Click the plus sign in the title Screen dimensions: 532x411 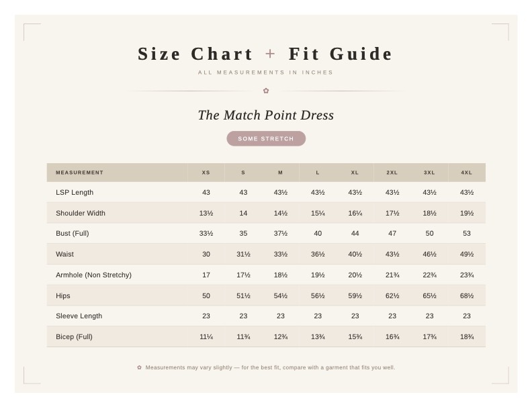[271, 54]
